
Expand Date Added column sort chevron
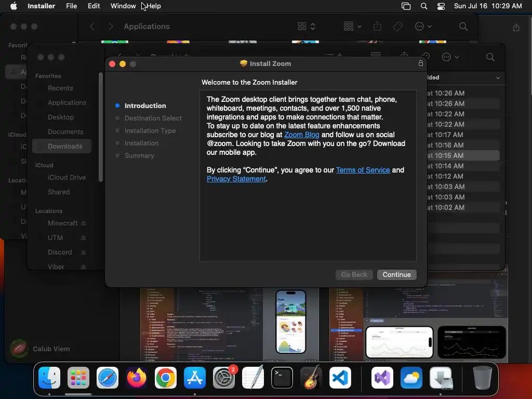[x=498, y=78]
